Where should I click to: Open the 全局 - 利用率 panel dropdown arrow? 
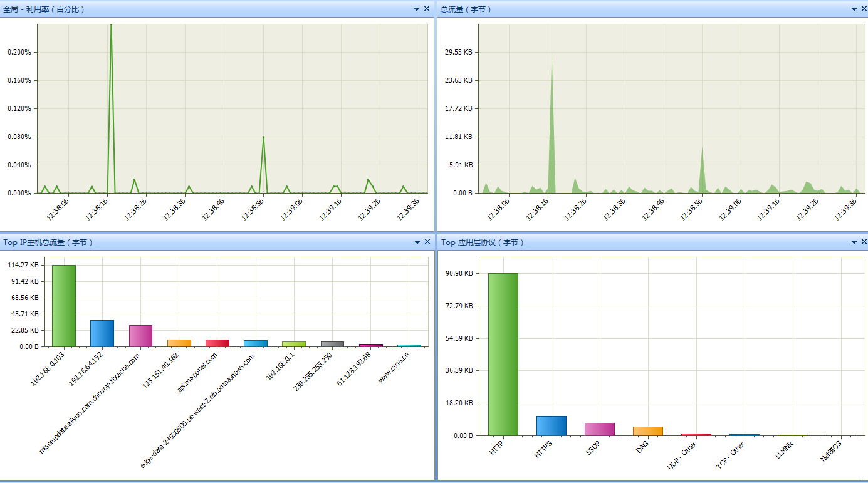coord(417,9)
